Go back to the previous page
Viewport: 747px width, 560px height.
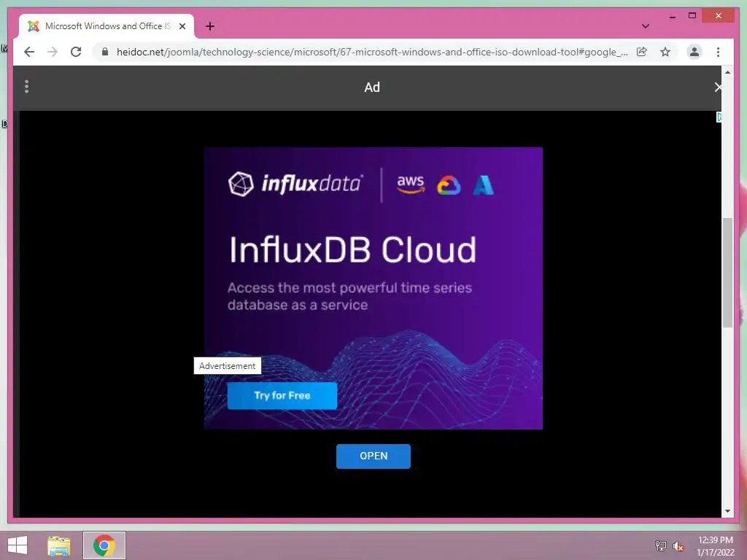point(29,52)
